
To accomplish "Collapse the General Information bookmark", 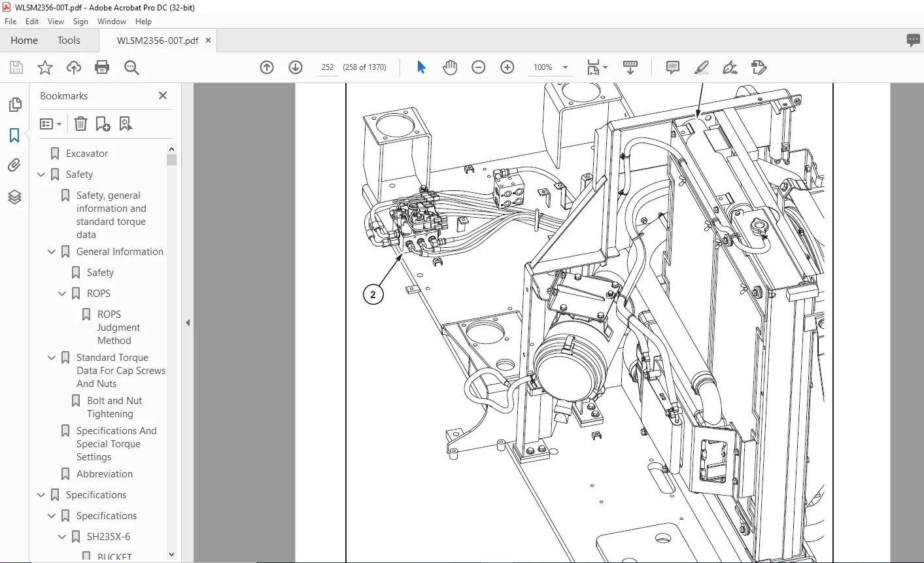I will [52, 252].
